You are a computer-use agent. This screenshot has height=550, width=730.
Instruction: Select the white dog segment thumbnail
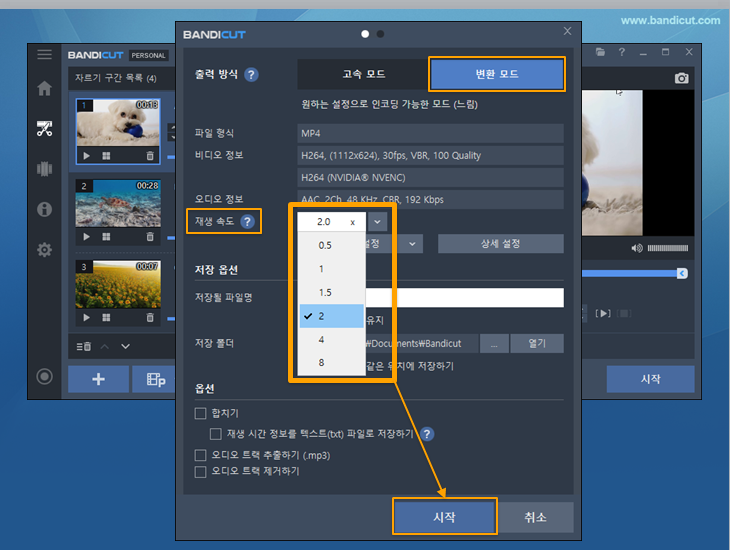tap(118, 122)
